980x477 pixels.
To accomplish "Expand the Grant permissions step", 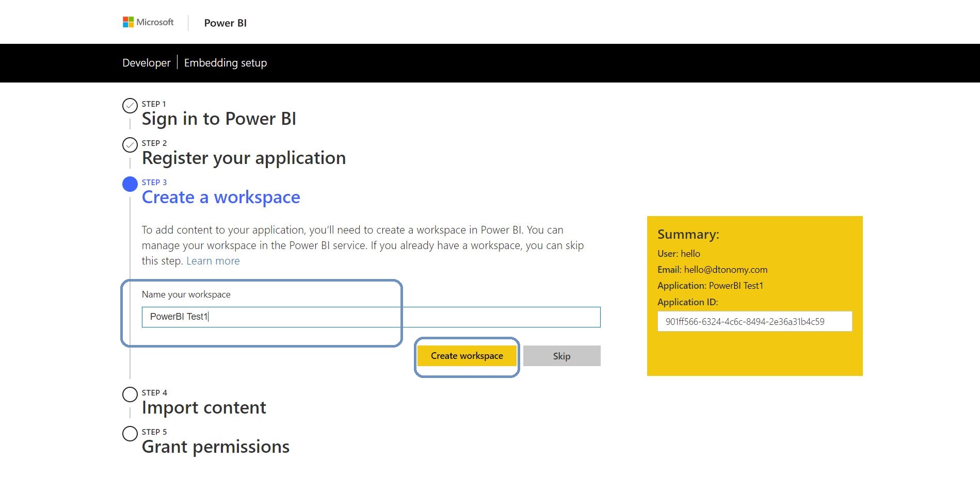I will (216, 447).
